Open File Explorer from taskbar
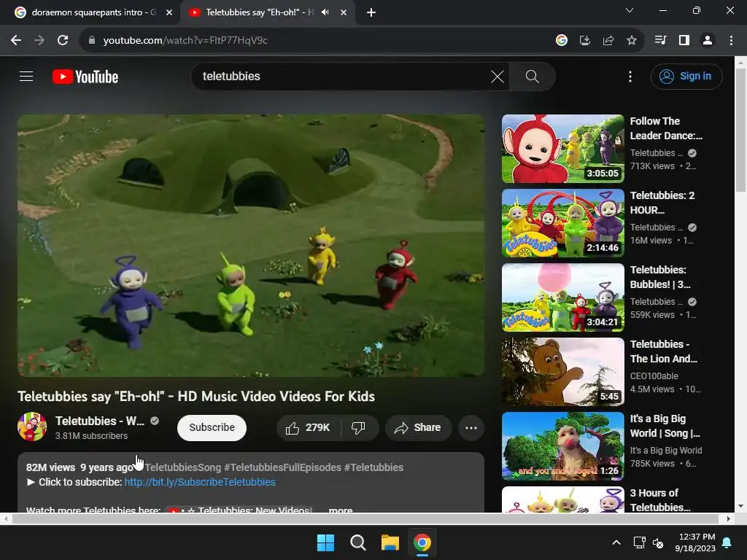Screen dimensions: 747x560 (x=390, y=542)
